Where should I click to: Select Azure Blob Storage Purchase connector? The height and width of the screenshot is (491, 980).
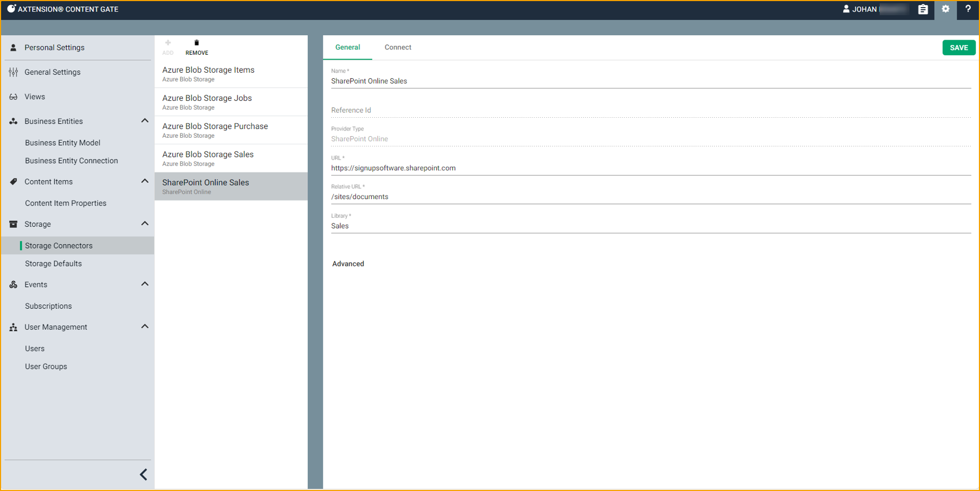pos(231,130)
